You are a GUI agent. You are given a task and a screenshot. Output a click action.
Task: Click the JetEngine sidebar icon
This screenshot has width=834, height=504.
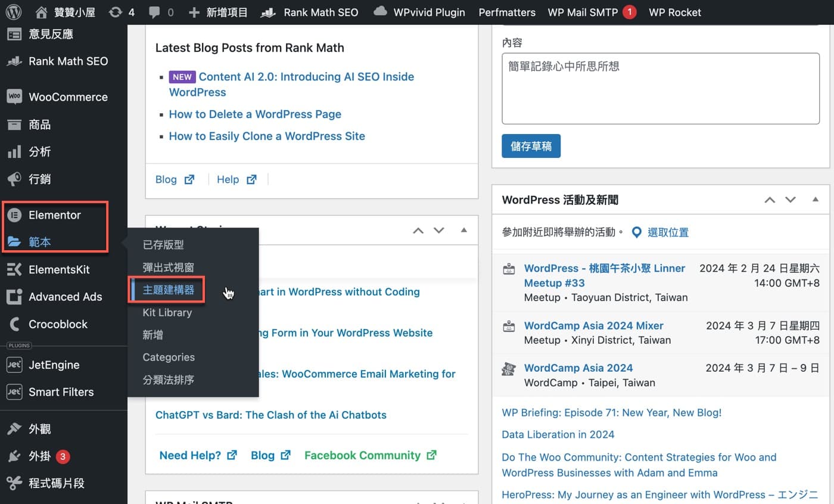point(14,365)
